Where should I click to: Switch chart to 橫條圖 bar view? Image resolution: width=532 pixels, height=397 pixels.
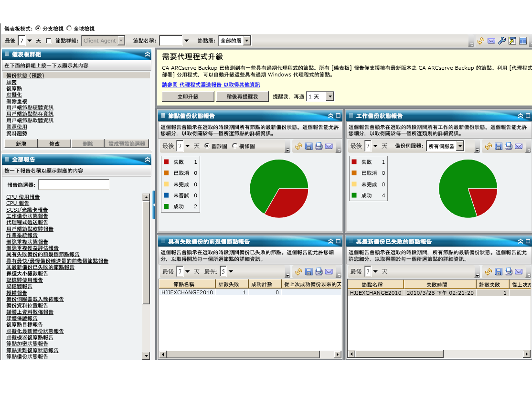tap(235, 146)
